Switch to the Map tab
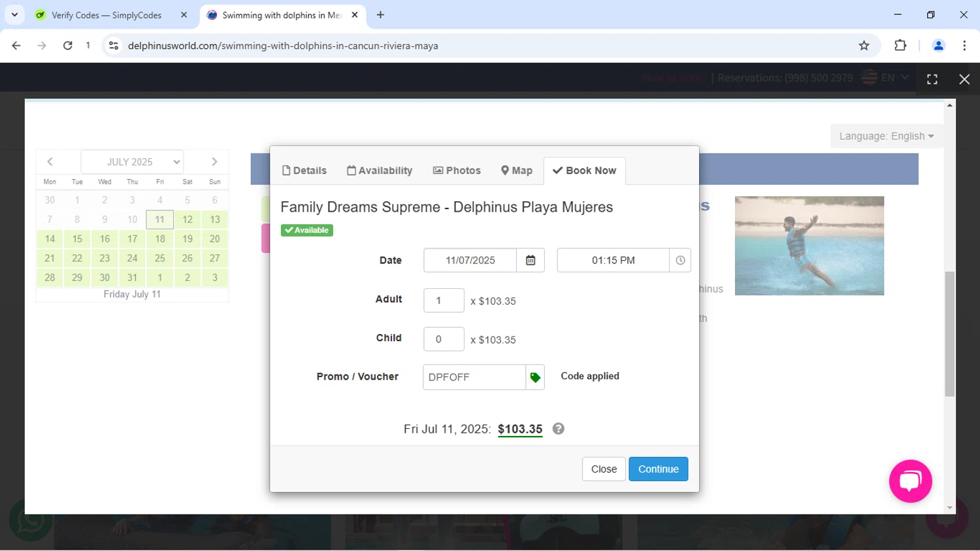 [x=517, y=171]
